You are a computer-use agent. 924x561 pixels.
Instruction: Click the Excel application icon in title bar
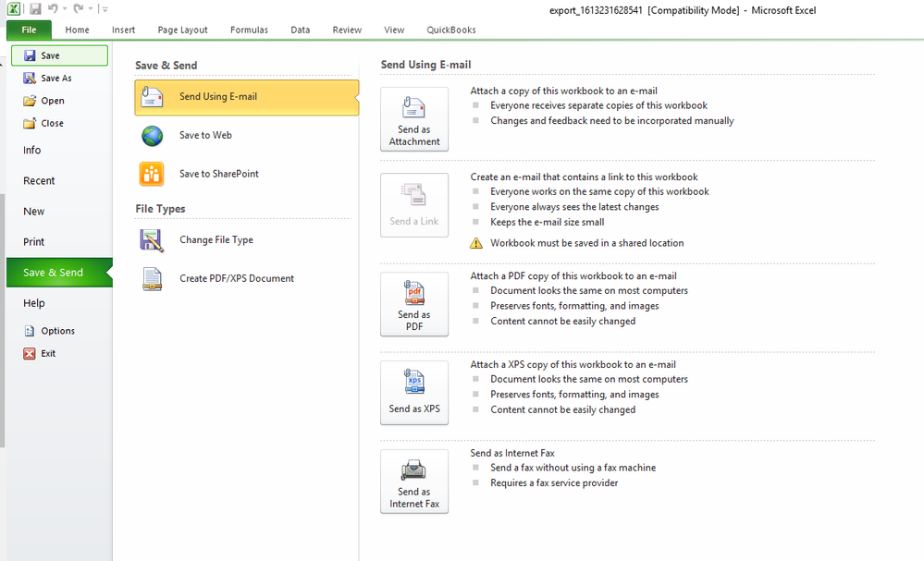point(14,9)
